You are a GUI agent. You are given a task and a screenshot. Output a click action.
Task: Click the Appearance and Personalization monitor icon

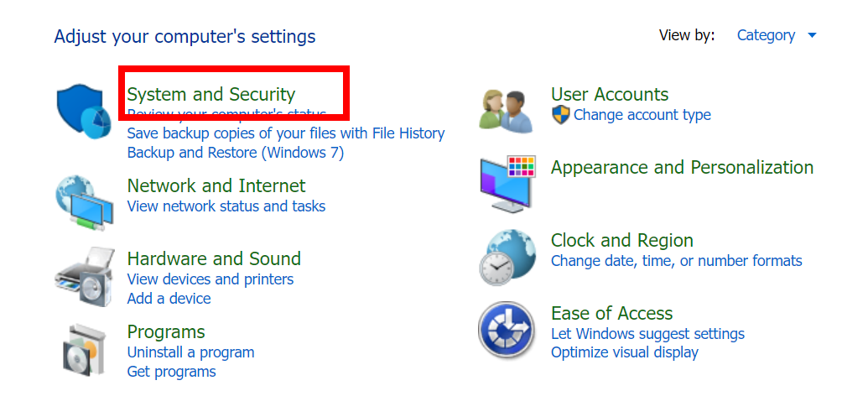[x=507, y=183]
